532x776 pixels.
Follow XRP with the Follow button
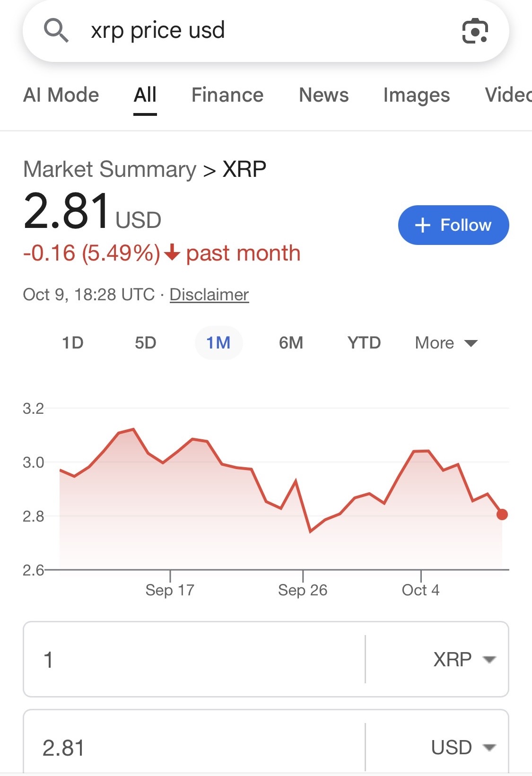pyautogui.click(x=454, y=225)
